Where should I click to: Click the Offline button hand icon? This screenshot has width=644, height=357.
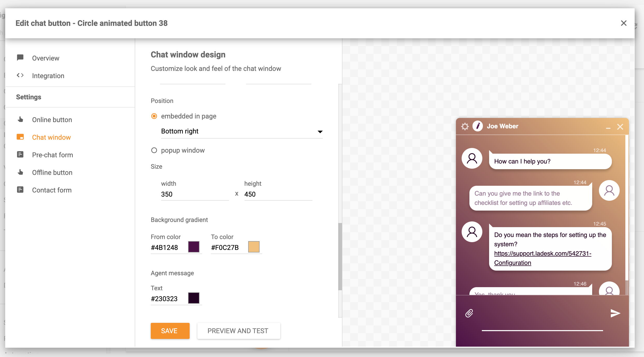click(20, 172)
